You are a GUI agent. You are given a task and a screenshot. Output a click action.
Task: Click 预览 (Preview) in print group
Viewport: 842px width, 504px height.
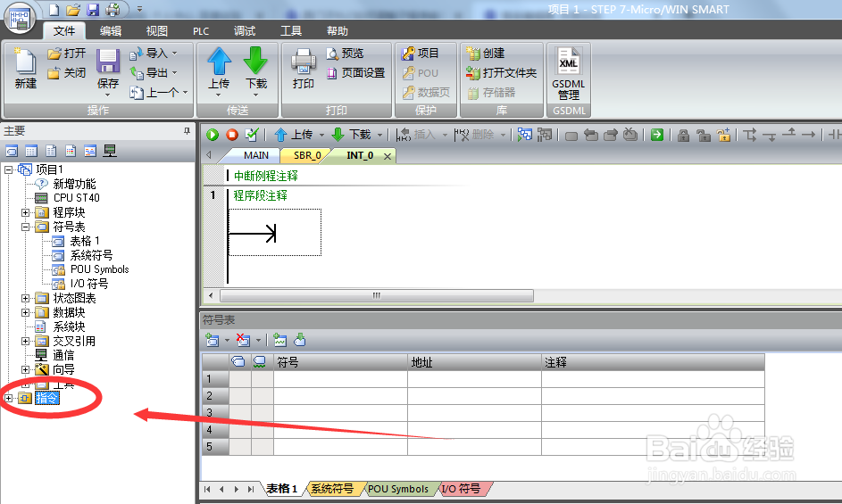coord(346,54)
